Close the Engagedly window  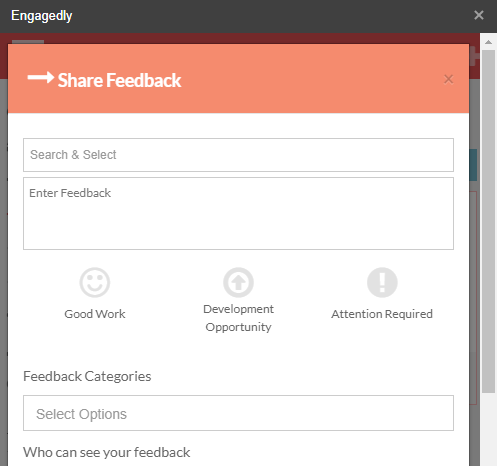click(479, 15)
